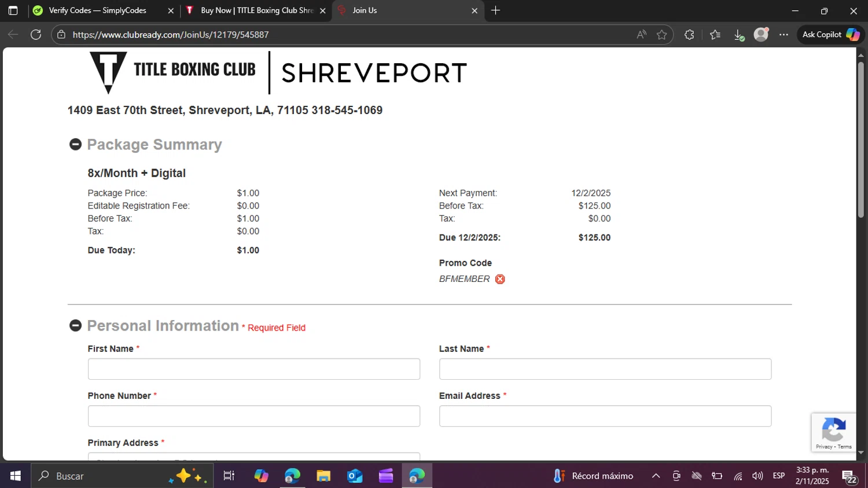Collapse the Package Summary section

[x=75, y=144]
